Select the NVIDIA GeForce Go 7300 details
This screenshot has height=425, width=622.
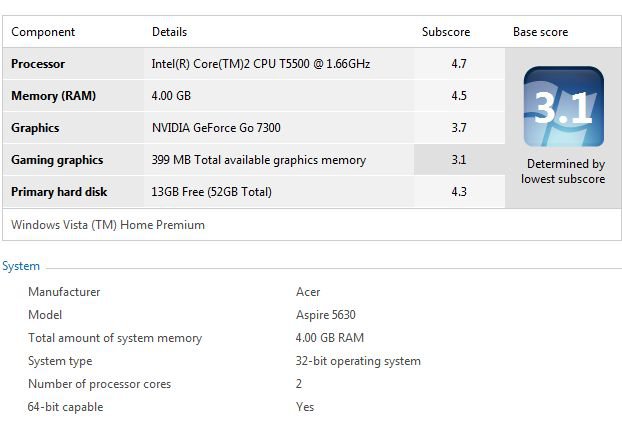pyautogui.click(x=216, y=128)
